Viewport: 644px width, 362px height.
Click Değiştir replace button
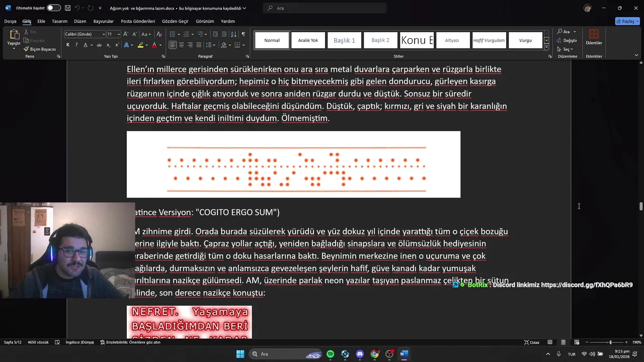(567, 40)
